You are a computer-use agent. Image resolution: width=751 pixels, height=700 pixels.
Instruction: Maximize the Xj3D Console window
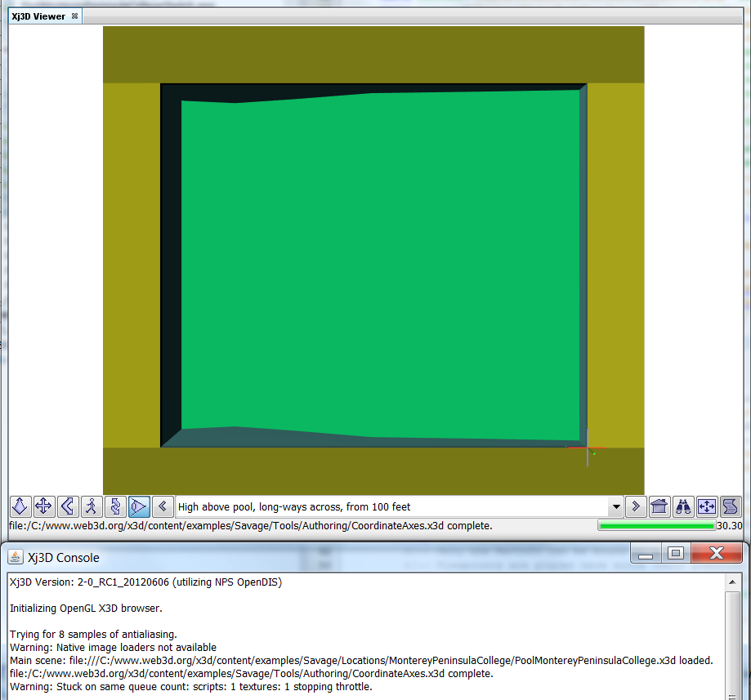(x=675, y=554)
